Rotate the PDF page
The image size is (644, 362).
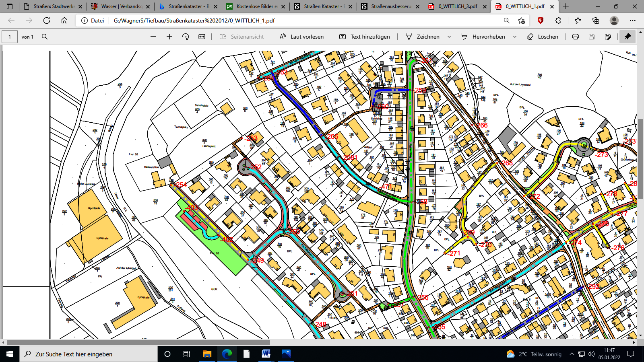(186, 37)
